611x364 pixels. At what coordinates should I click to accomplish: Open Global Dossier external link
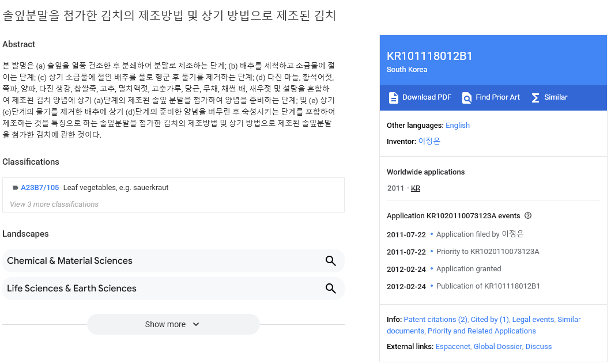(497, 347)
